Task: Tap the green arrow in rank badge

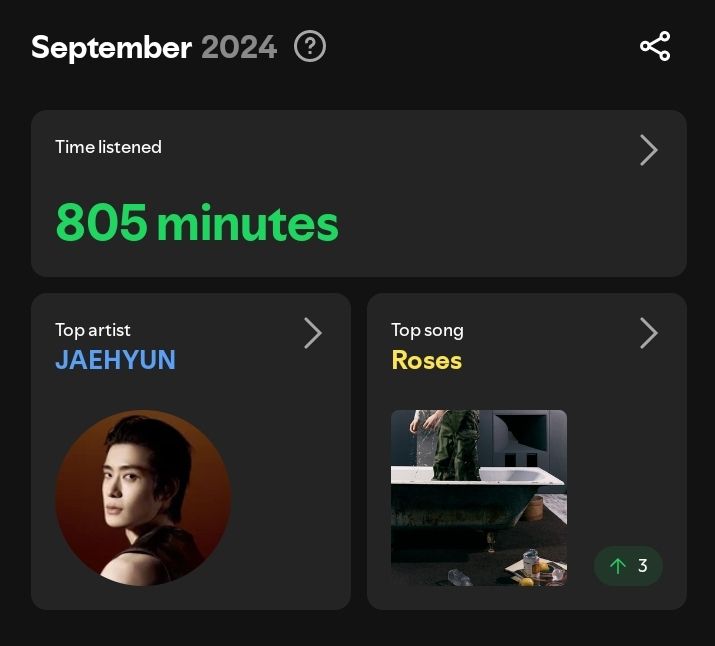Action: (x=618, y=566)
